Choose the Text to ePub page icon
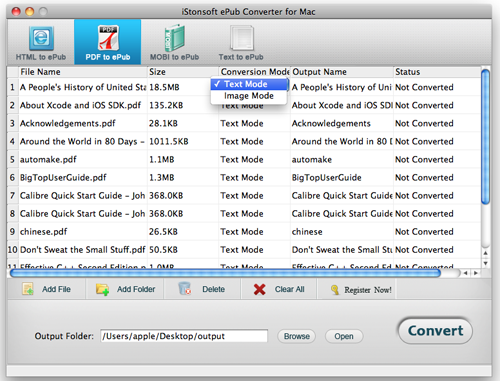The height and width of the screenshot is (381, 500). [241, 38]
